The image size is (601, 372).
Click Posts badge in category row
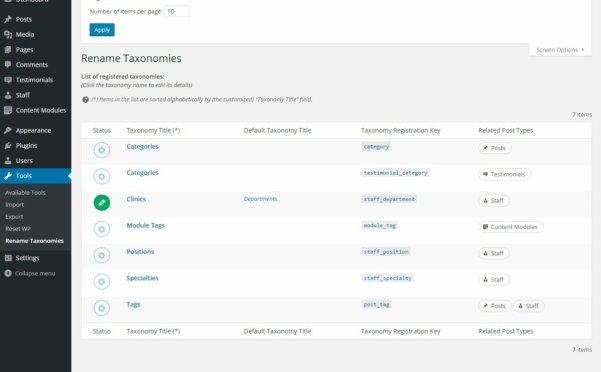(x=494, y=148)
